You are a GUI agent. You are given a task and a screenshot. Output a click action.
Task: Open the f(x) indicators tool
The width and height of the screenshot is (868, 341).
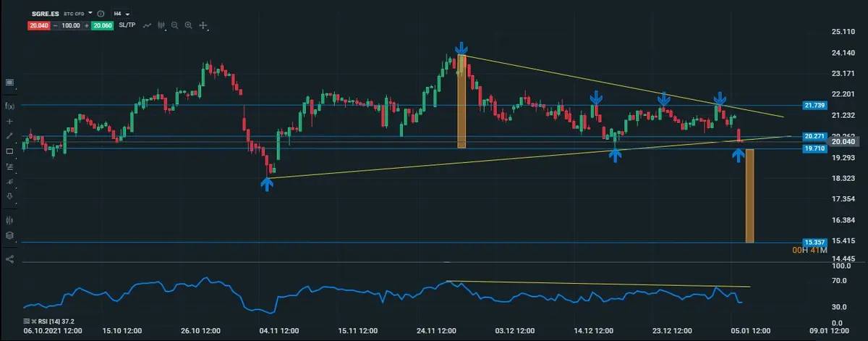[x=9, y=106]
